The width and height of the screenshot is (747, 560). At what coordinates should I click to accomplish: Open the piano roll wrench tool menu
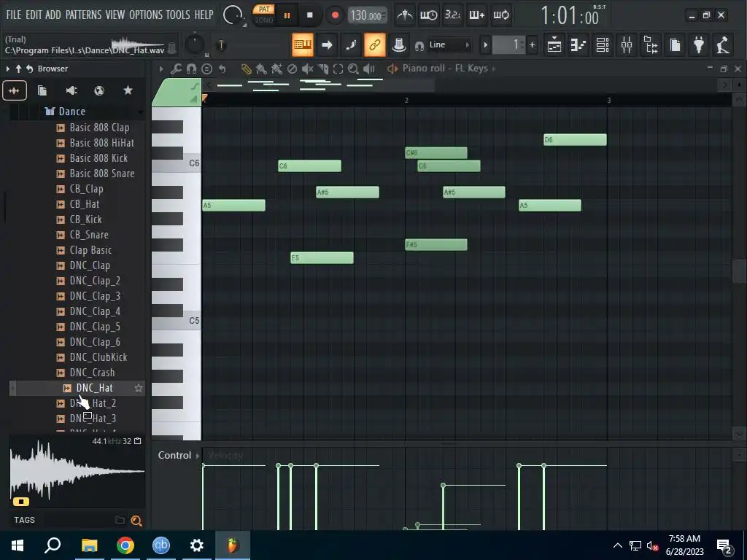(177, 69)
